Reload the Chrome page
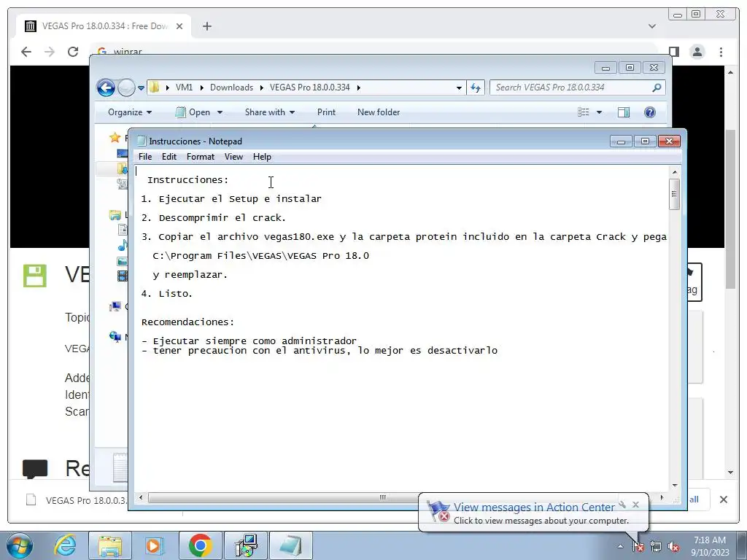This screenshot has width=747, height=560. [73, 52]
